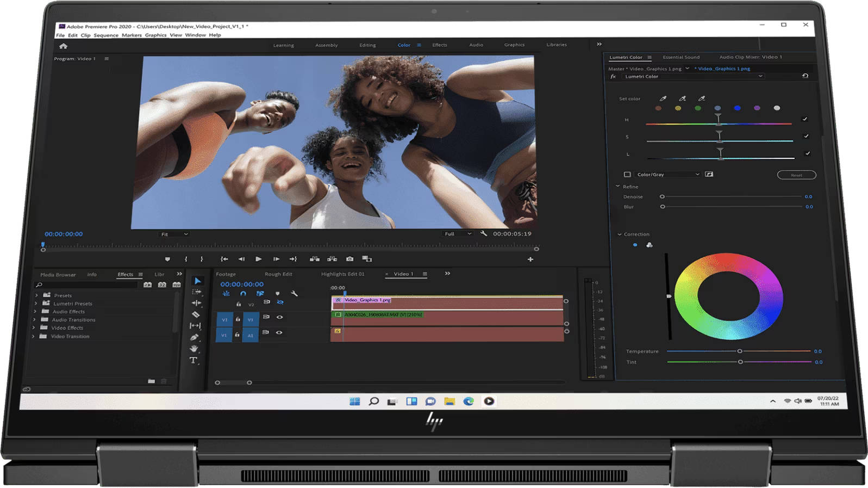Collapse the Refine section
The height and width of the screenshot is (488, 868).
coord(618,187)
